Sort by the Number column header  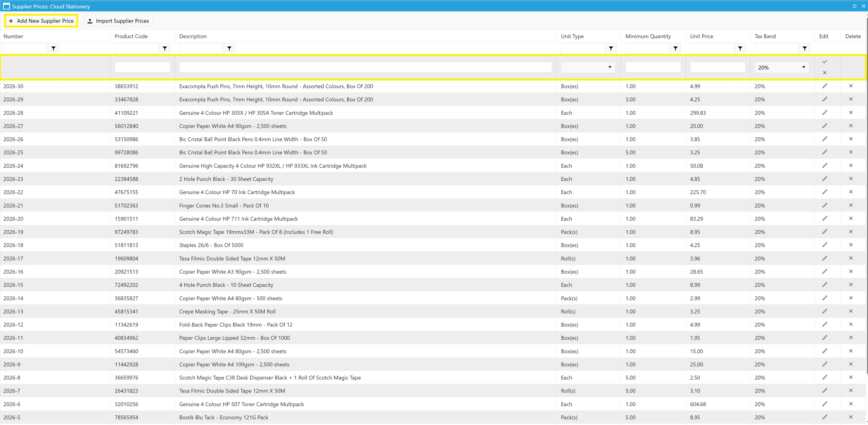[x=13, y=36]
